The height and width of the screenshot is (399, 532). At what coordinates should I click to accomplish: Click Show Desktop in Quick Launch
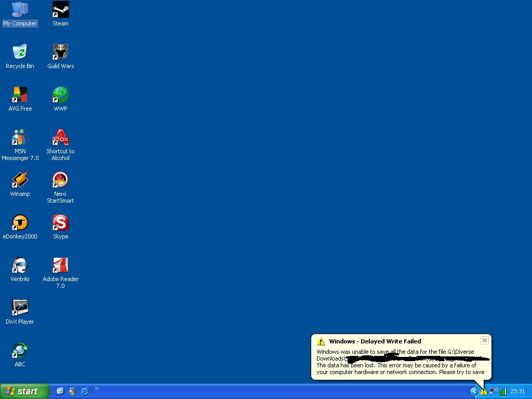coord(60,391)
